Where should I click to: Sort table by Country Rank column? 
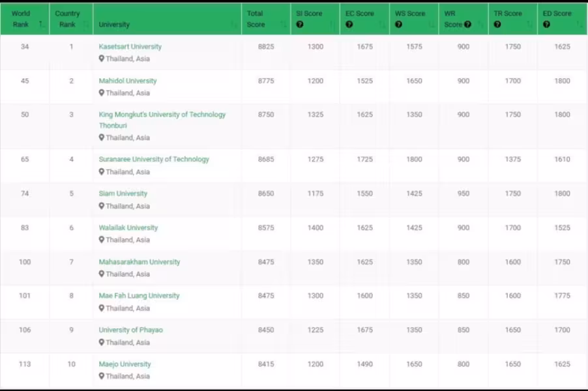[x=71, y=19]
